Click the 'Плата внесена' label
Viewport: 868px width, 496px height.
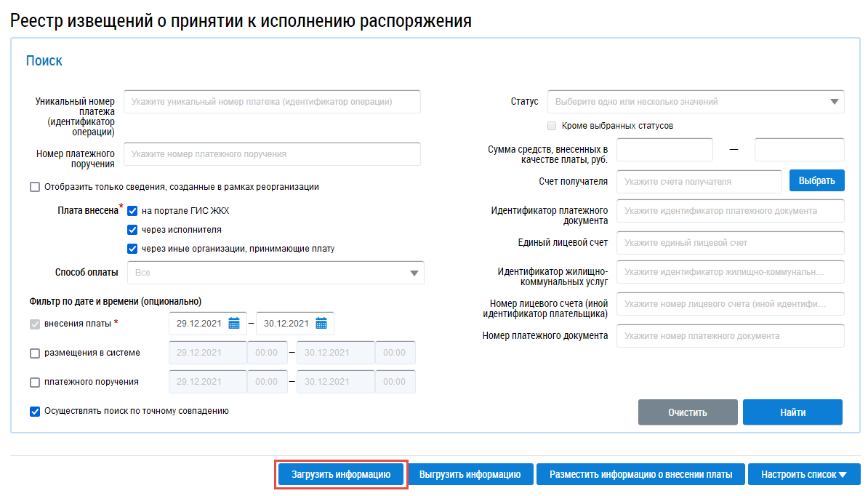[x=88, y=211]
